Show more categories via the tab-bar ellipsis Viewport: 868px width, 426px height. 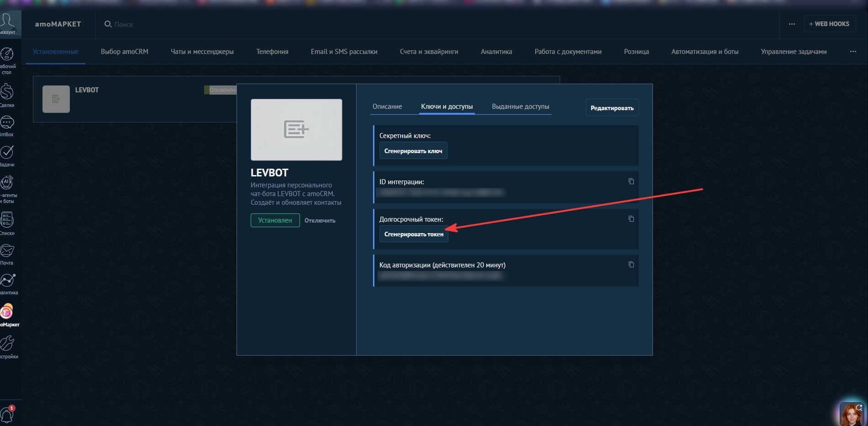(x=853, y=52)
